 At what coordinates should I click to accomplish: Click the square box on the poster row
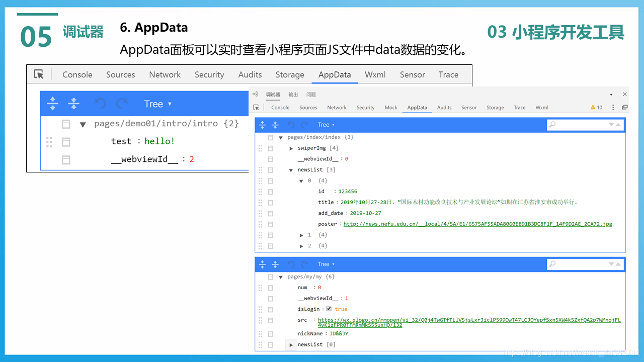(270, 224)
